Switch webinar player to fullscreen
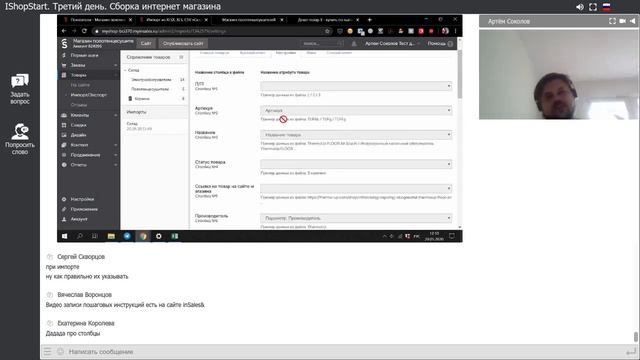This screenshot has width=640, height=360. [593, 7]
